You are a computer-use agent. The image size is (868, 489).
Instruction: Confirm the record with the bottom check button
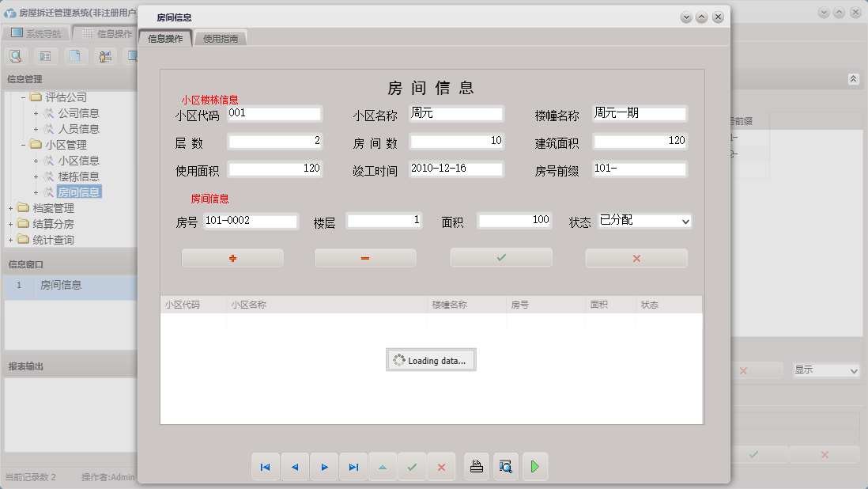coord(412,466)
